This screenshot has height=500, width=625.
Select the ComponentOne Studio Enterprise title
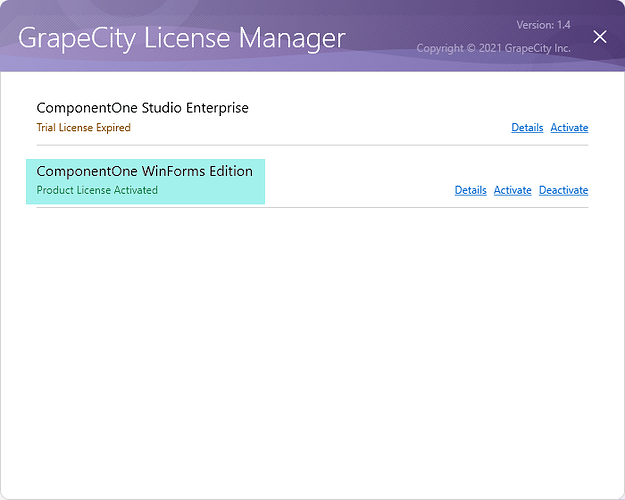(x=142, y=108)
